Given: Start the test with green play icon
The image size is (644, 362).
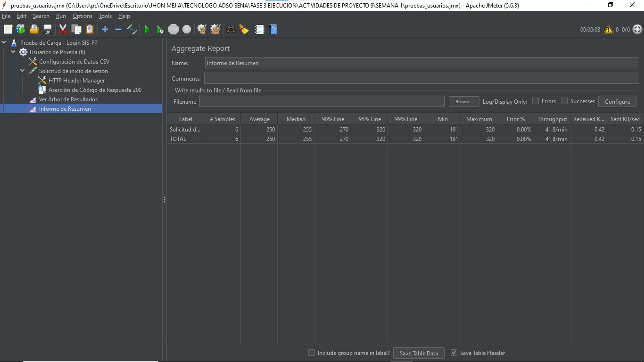Looking at the screenshot, I should click(147, 29).
